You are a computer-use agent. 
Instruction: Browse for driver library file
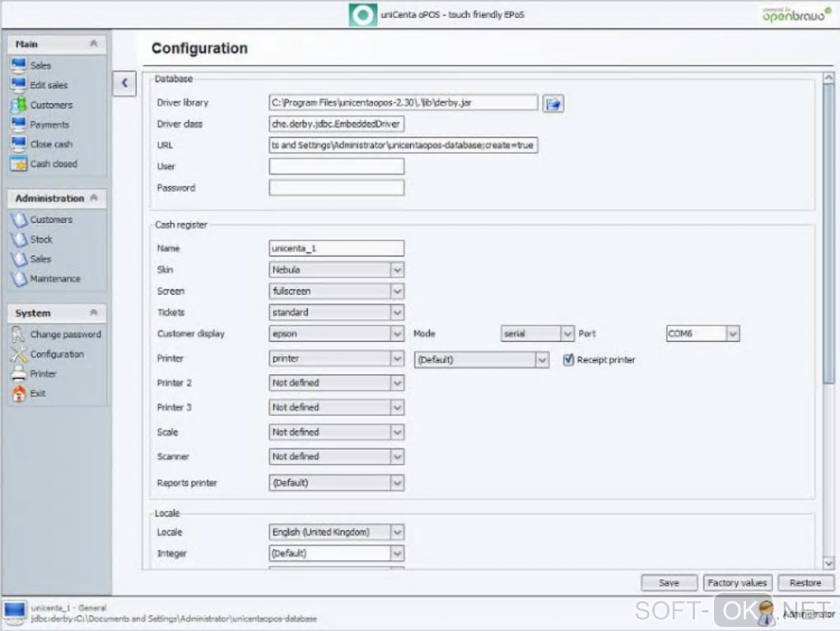(553, 103)
